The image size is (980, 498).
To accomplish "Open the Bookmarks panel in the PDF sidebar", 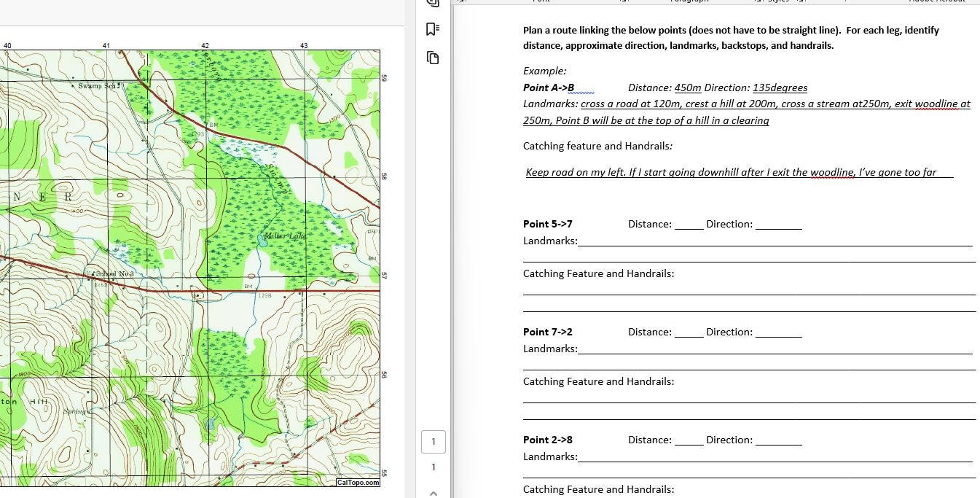I will tap(432, 28).
